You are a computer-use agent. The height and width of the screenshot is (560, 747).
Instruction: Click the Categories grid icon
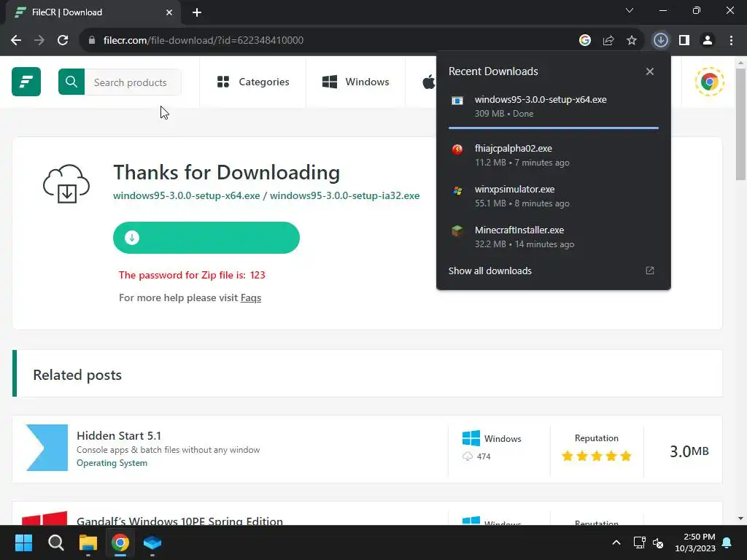223,82
